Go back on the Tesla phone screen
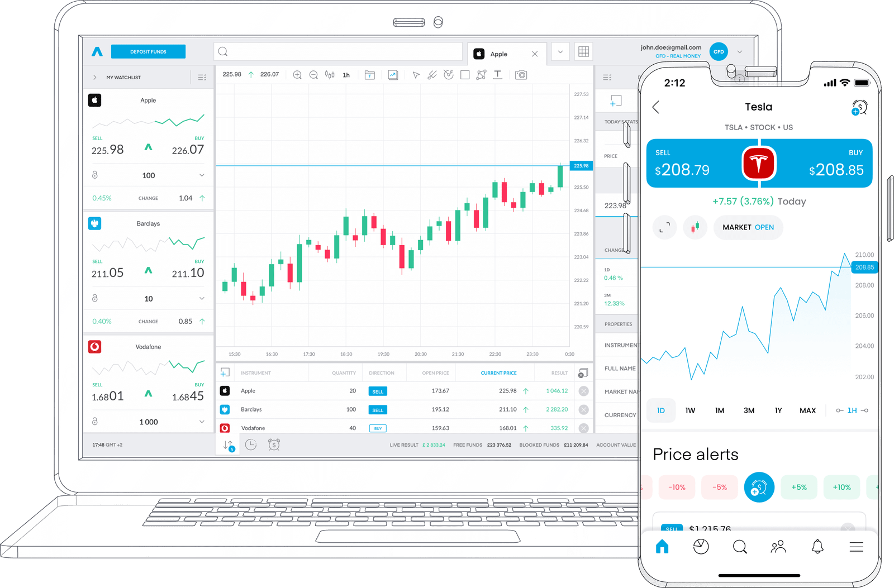This screenshot has height=588, width=894. 656,107
